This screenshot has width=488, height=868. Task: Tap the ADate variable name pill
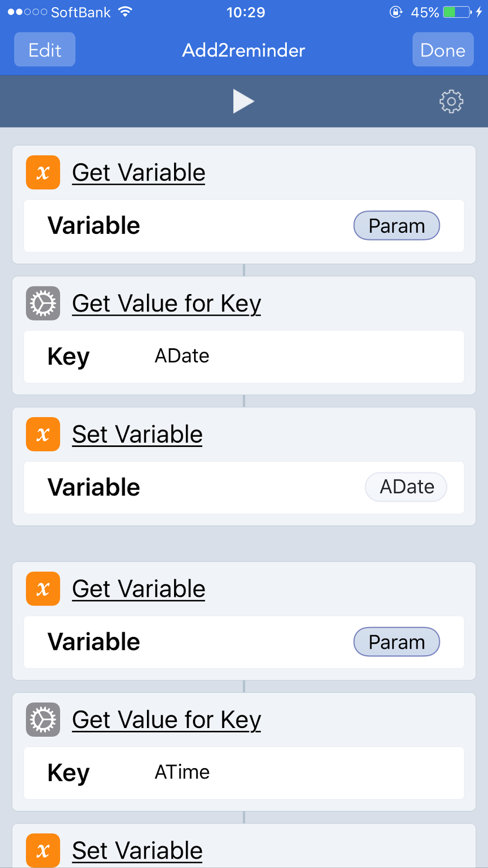click(x=406, y=487)
